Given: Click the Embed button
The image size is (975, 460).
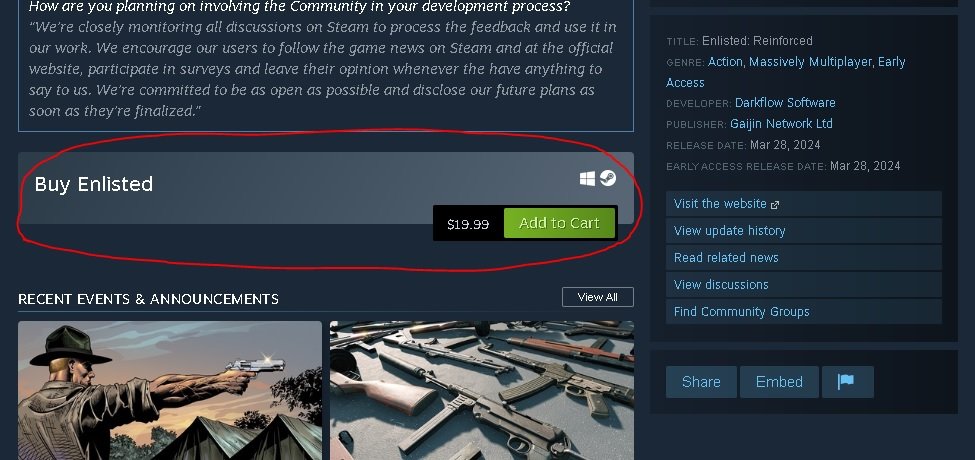Looking at the screenshot, I should [779, 382].
